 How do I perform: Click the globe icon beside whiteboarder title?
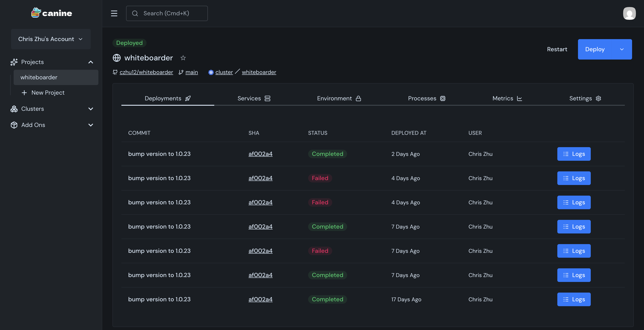pyautogui.click(x=116, y=58)
